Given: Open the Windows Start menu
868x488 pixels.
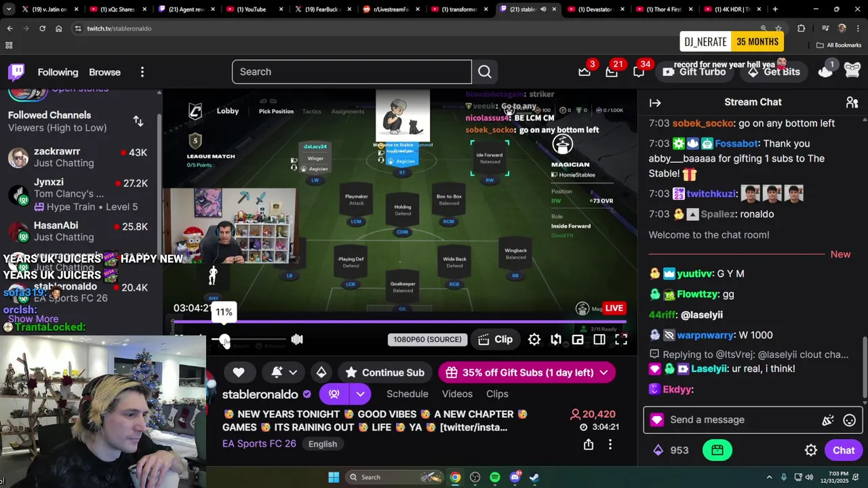Looking at the screenshot, I should [334, 477].
